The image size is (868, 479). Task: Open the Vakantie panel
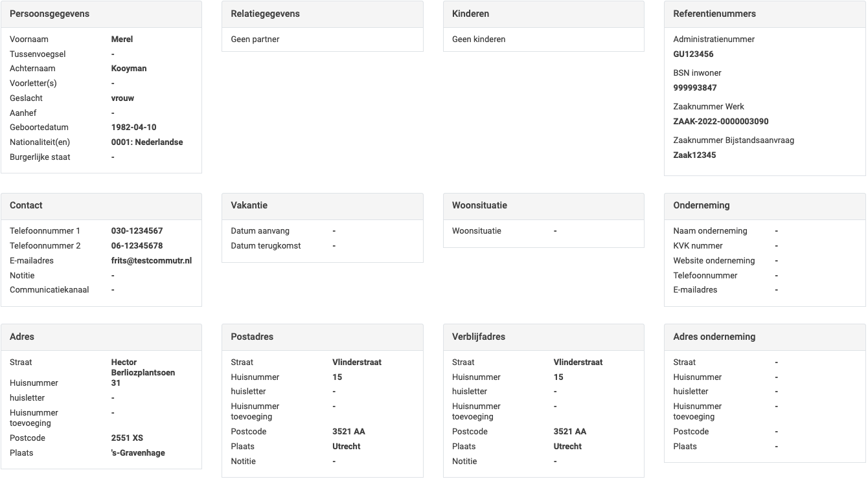(x=248, y=205)
